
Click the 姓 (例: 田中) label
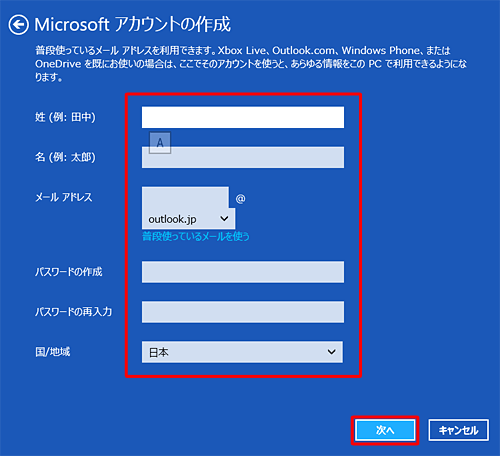pyautogui.click(x=65, y=117)
